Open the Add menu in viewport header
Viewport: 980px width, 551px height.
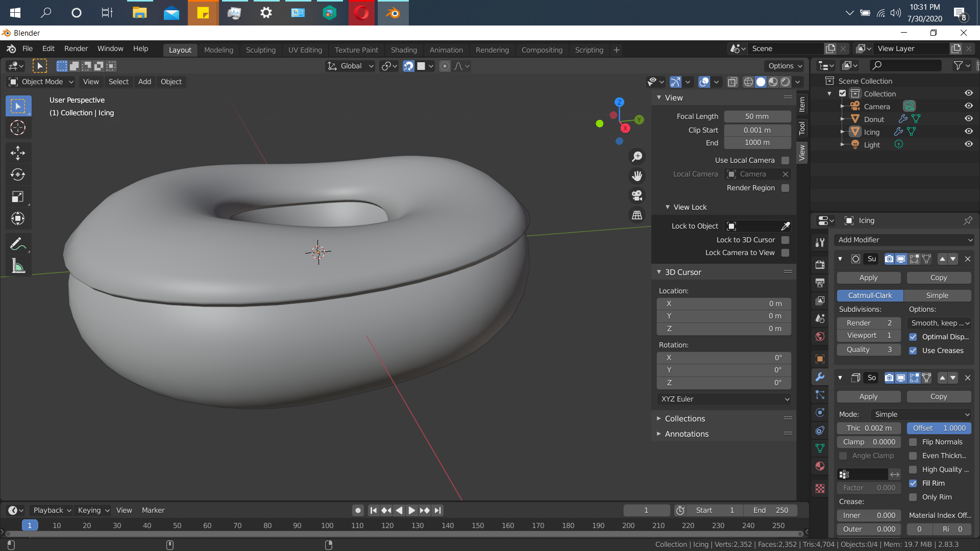point(144,82)
